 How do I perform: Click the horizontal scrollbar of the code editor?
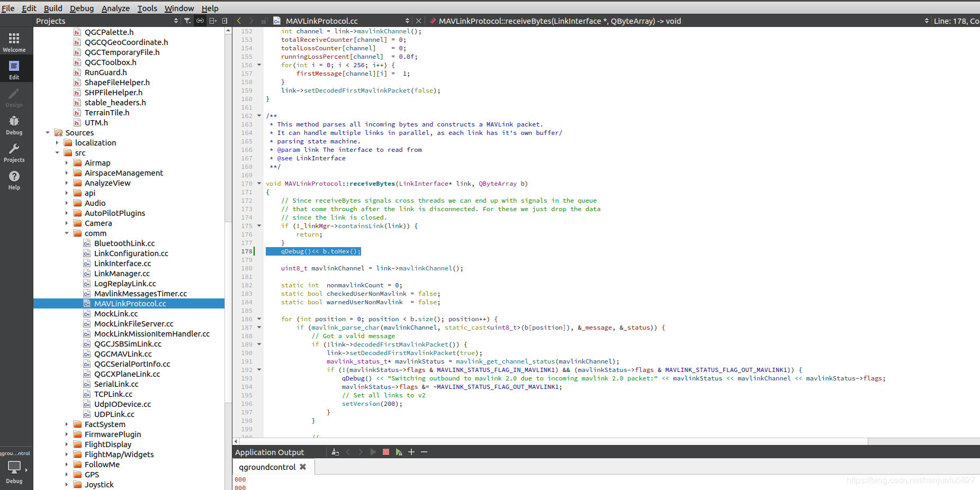pos(554,441)
